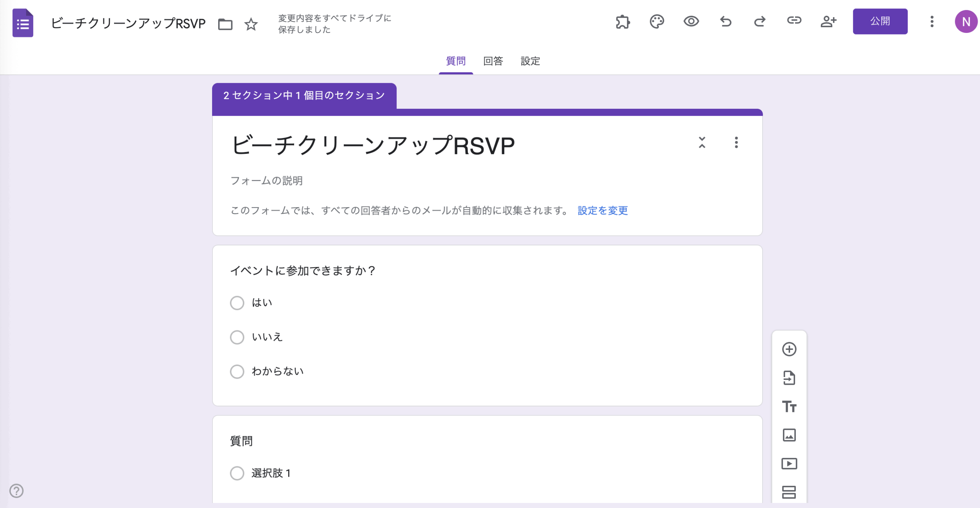Click the redo arrow
Screen dimensions: 980x508
coord(759,21)
